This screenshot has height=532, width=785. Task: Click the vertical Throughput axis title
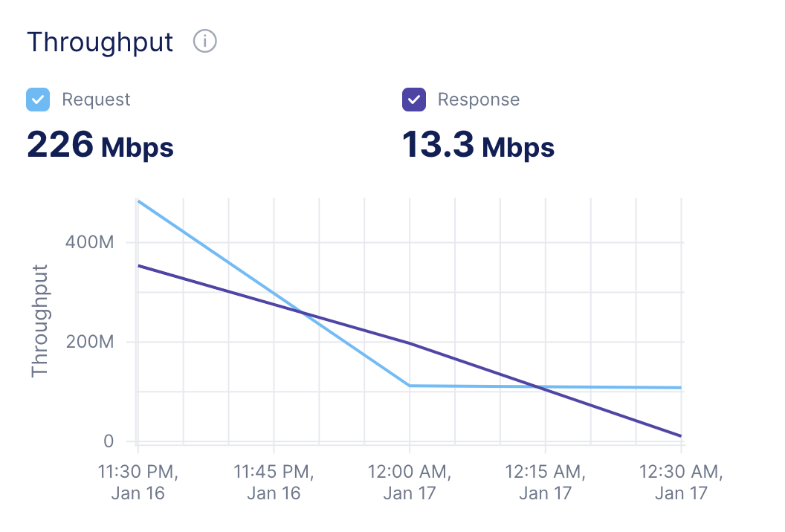39,321
